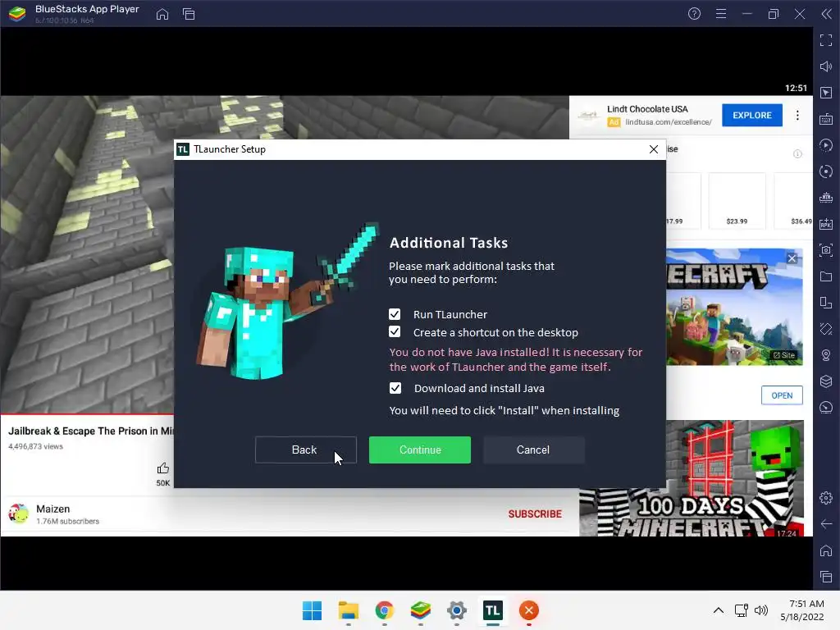Click the Back button in TLauncher Setup
The image size is (840, 630).
coord(306,450)
